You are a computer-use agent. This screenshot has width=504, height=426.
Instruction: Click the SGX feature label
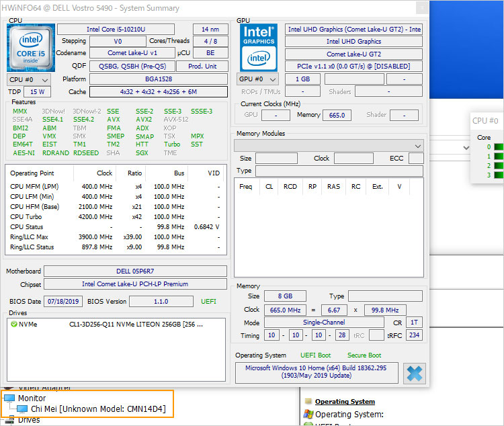[x=142, y=153]
